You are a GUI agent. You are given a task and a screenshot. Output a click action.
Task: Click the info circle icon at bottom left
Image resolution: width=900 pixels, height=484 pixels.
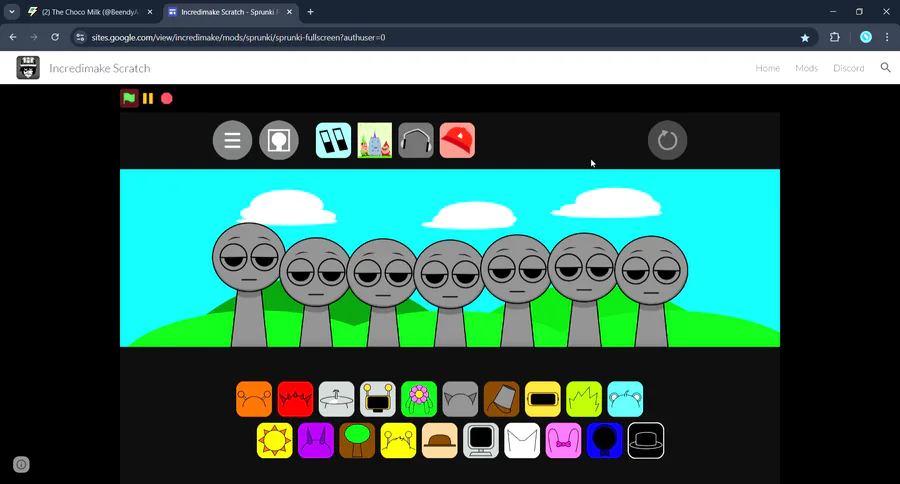tap(21, 464)
